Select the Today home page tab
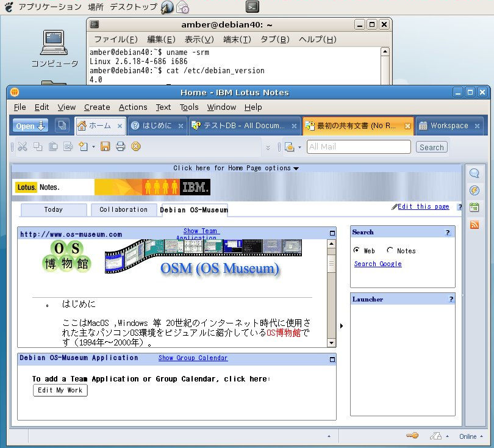The height and width of the screenshot is (448, 494). coord(54,209)
